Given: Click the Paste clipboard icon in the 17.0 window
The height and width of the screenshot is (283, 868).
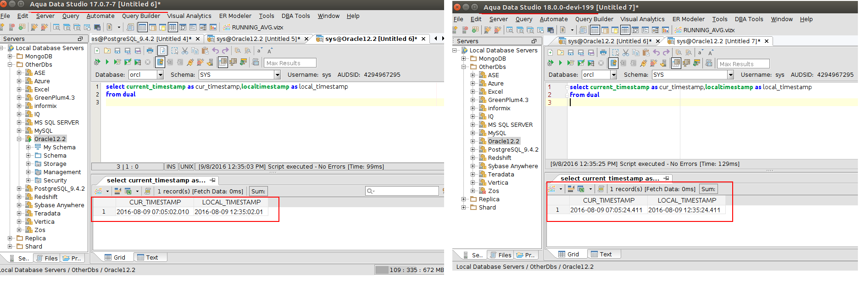Looking at the screenshot, I should click(x=205, y=51).
